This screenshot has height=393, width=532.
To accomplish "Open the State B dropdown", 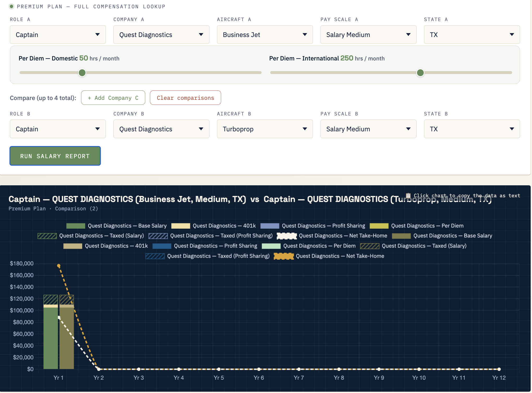I will tap(472, 129).
